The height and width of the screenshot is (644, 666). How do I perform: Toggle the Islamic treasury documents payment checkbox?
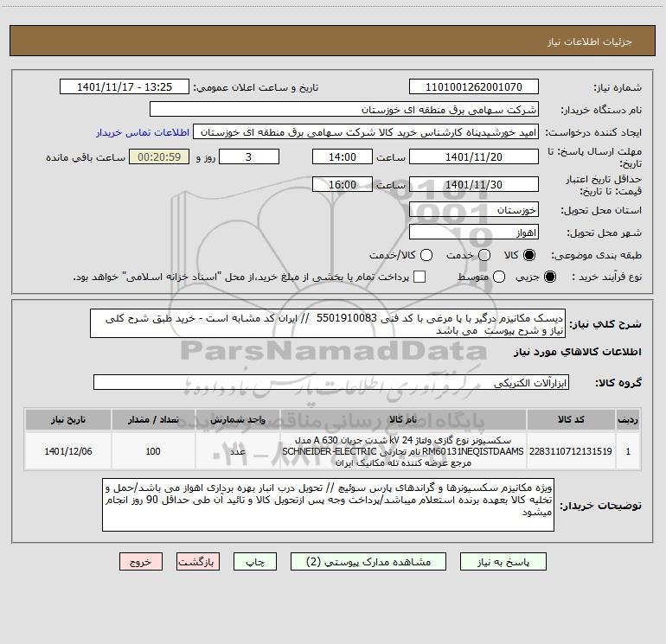(x=419, y=277)
